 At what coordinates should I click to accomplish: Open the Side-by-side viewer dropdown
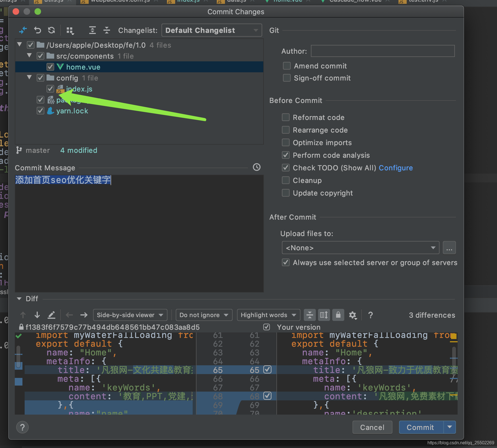point(130,315)
